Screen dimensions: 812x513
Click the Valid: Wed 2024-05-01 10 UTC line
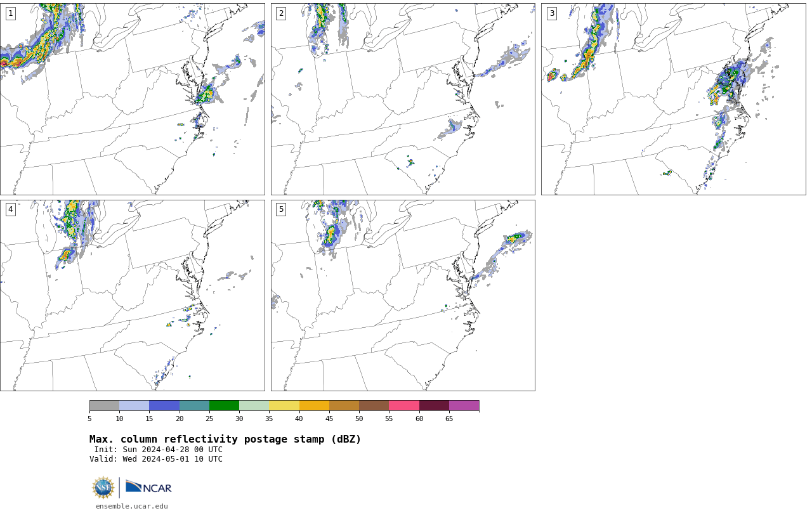click(x=156, y=459)
